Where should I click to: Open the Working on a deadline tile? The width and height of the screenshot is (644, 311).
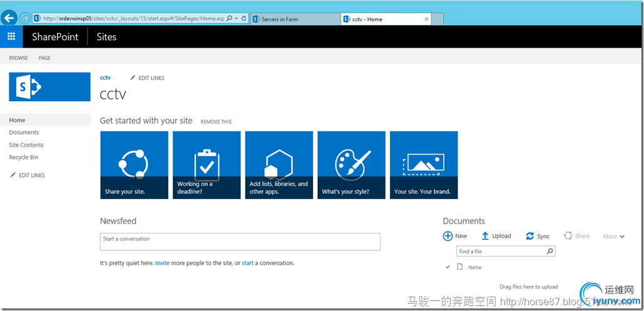pos(207,165)
